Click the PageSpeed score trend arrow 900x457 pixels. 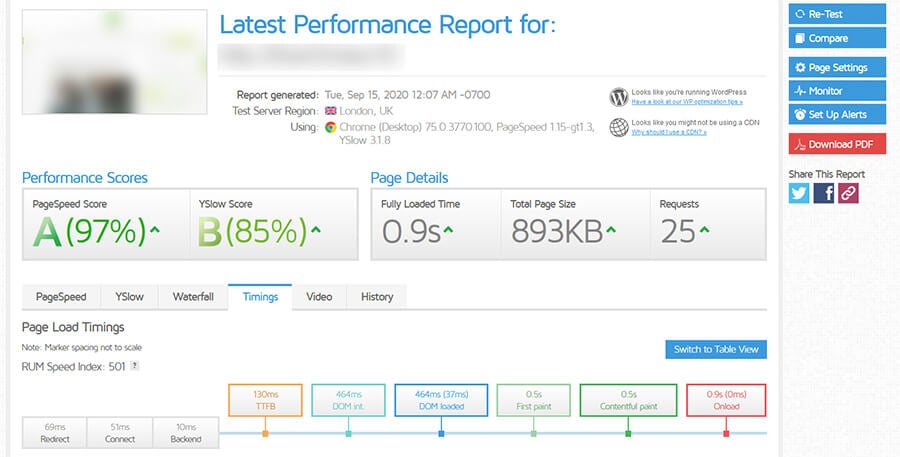[154, 230]
